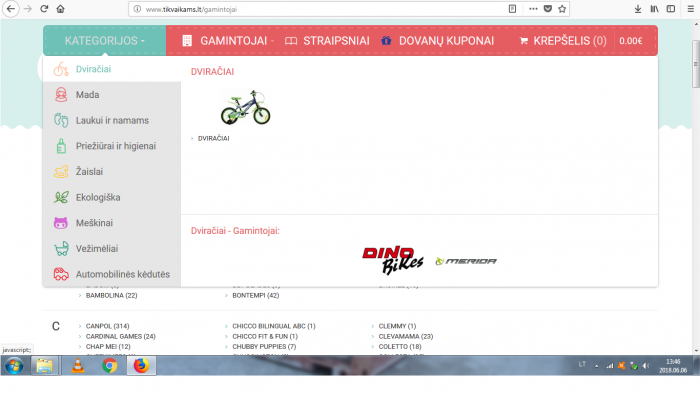Click the Dino Bikes brand logo
The image size is (700, 394).
click(392, 260)
